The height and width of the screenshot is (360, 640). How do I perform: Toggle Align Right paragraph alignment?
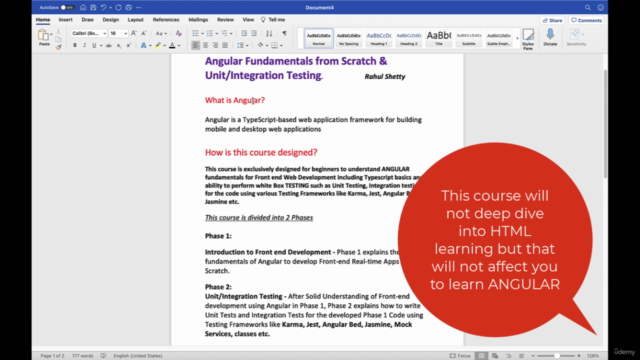[215, 45]
